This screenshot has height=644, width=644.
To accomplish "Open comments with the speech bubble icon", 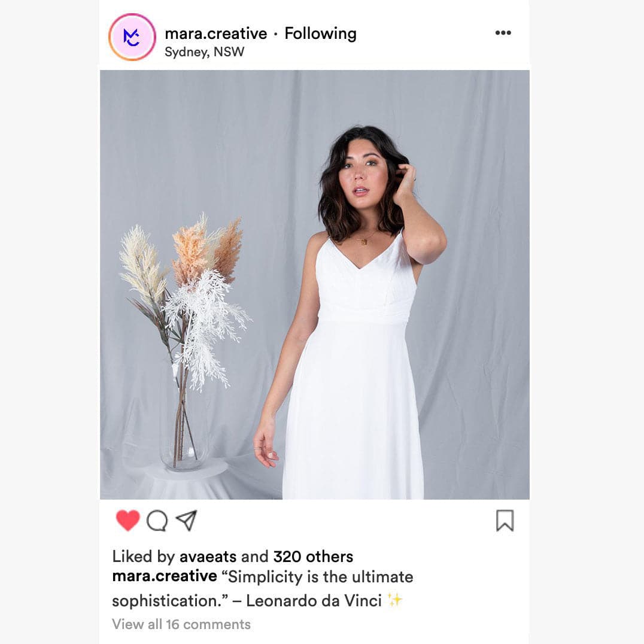I will pyautogui.click(x=157, y=521).
